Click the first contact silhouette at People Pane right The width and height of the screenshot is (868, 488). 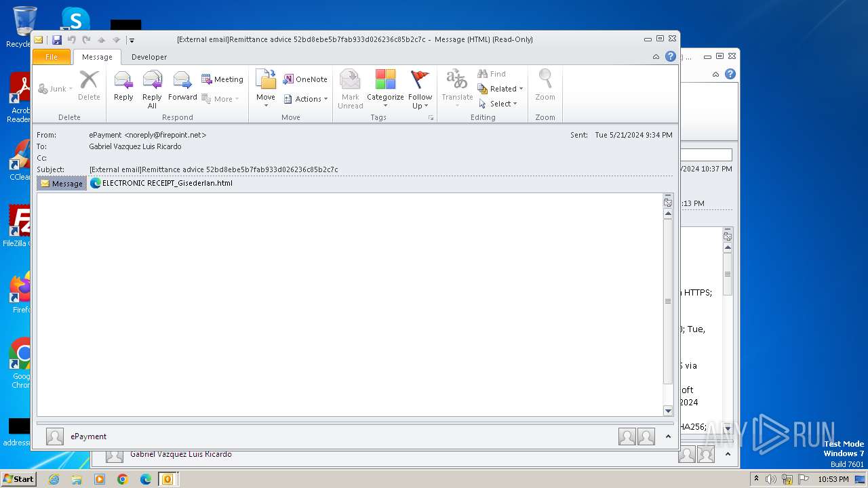[627, 436]
